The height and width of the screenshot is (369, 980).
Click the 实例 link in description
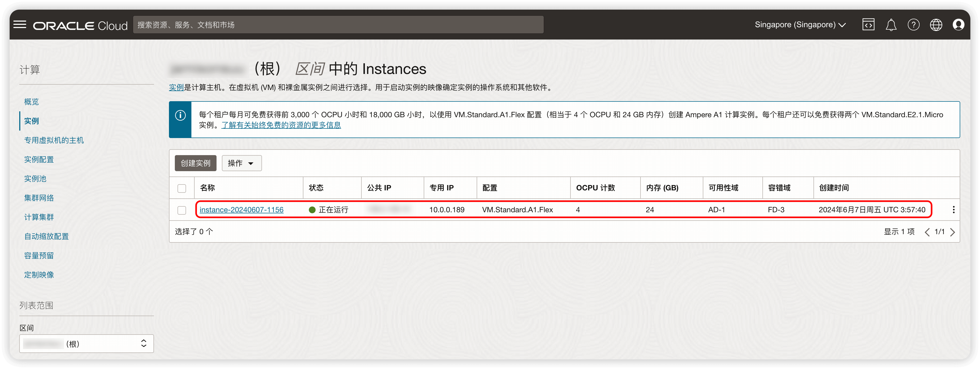tap(176, 87)
